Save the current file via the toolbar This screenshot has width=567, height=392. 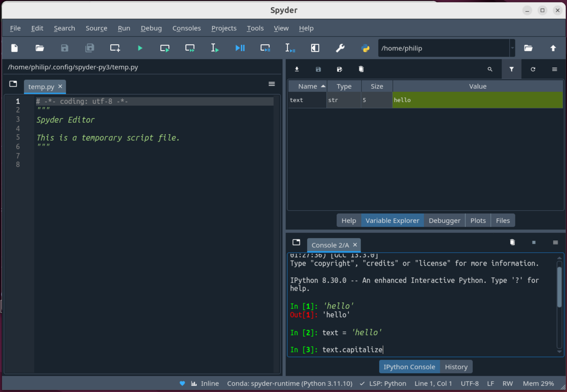coord(65,48)
